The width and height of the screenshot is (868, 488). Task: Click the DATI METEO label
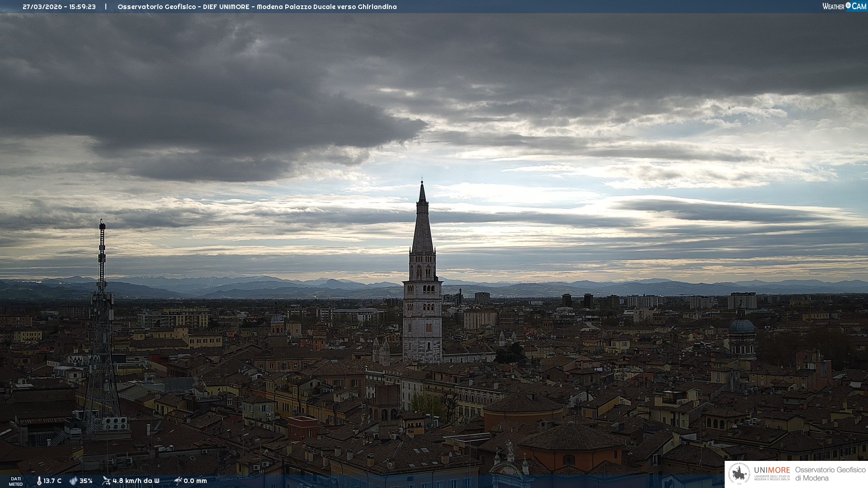(16, 481)
